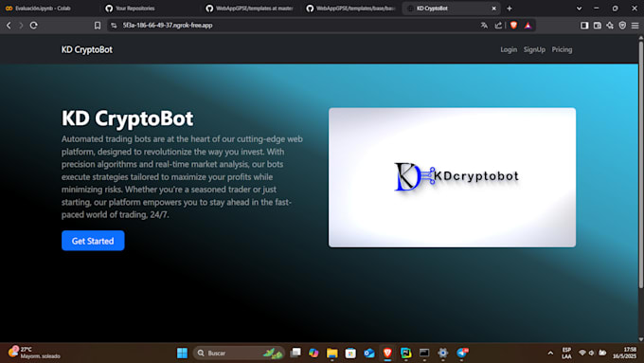Open the SignUp link
The width and height of the screenshot is (644, 363).
(534, 49)
